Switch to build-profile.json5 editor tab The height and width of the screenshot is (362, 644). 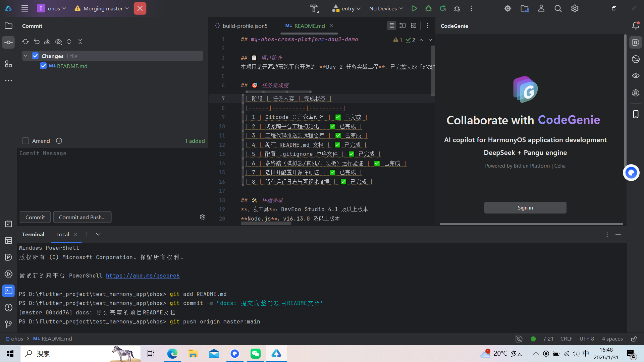[x=245, y=26]
